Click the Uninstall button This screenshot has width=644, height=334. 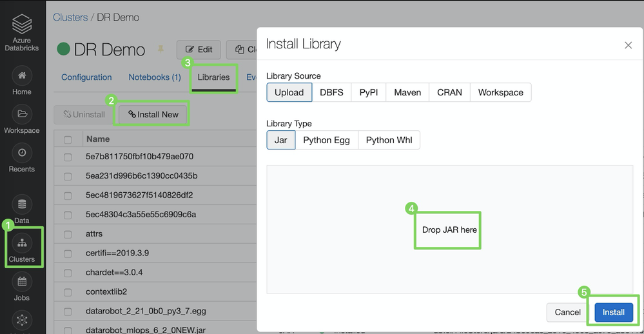click(x=84, y=115)
